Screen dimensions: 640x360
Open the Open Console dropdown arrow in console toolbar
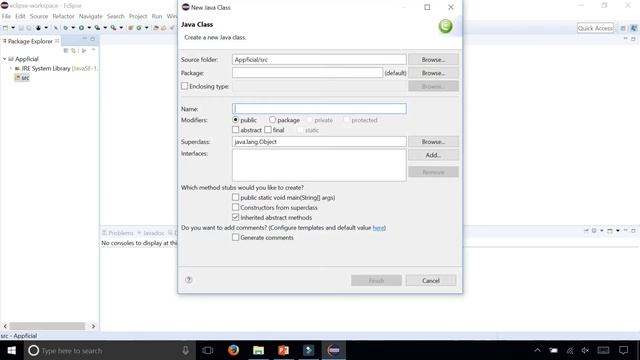(x=618, y=231)
